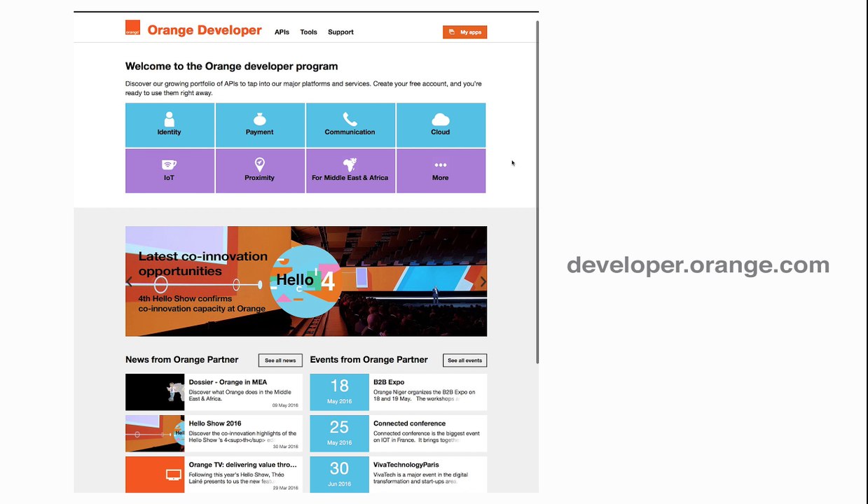Open the Dossier - Orange in MEA thumbnail
The image size is (868, 504).
coord(155,392)
